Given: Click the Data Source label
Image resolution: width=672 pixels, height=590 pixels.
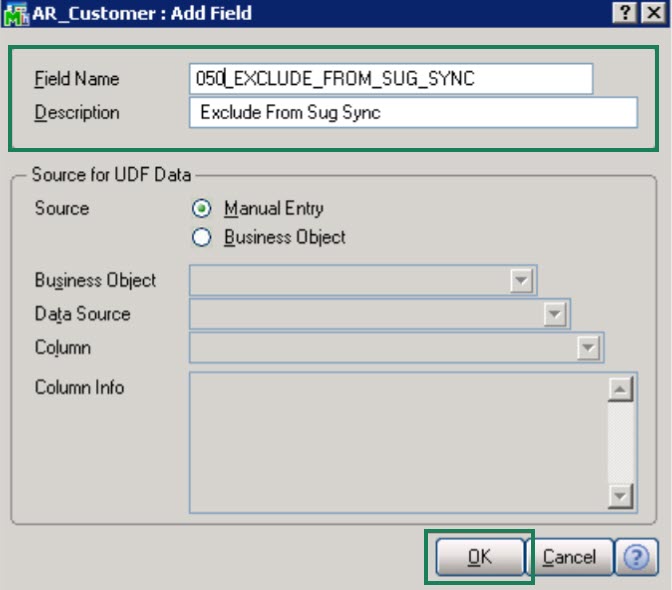Looking at the screenshot, I should (x=82, y=314).
